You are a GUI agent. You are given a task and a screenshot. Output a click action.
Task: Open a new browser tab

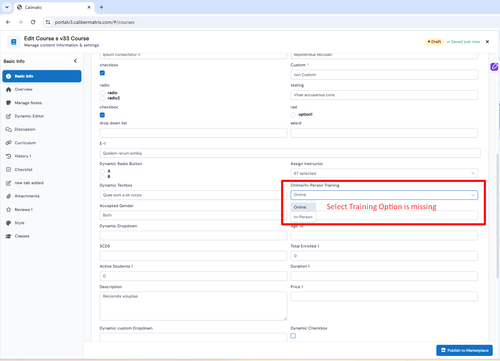click(x=101, y=7)
